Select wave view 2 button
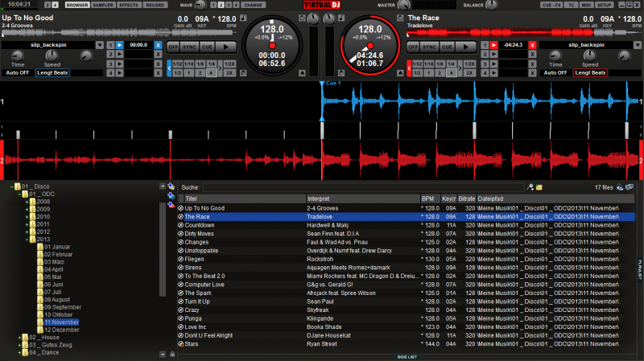 click(221, 5)
